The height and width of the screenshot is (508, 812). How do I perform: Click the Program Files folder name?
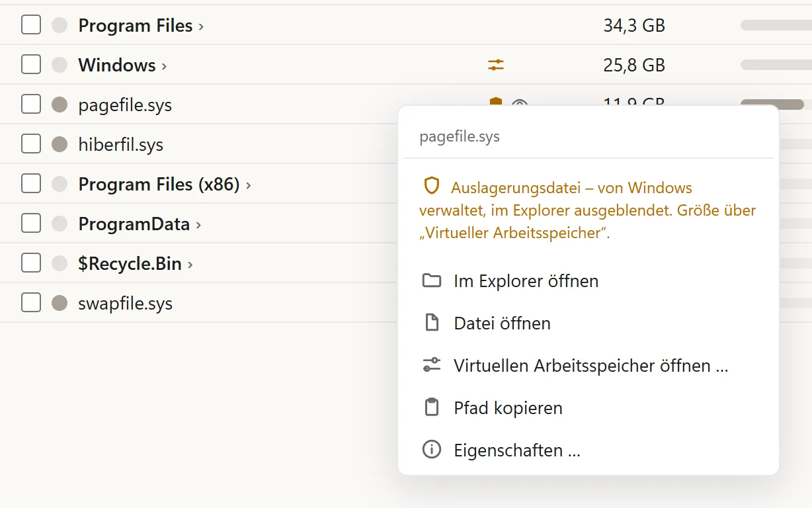pyautogui.click(x=136, y=26)
